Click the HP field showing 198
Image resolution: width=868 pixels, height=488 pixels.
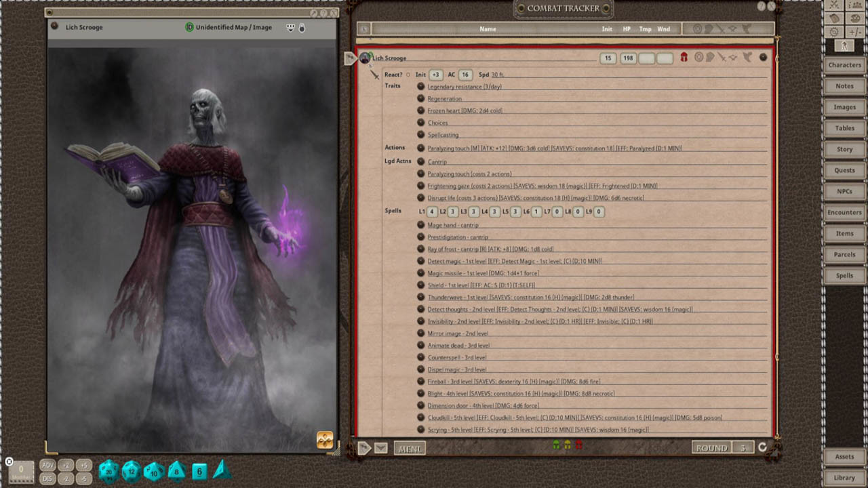coord(628,58)
